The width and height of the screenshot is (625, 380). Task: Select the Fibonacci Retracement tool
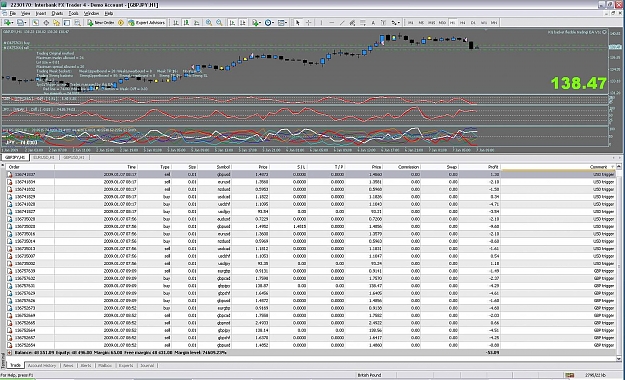(363, 23)
